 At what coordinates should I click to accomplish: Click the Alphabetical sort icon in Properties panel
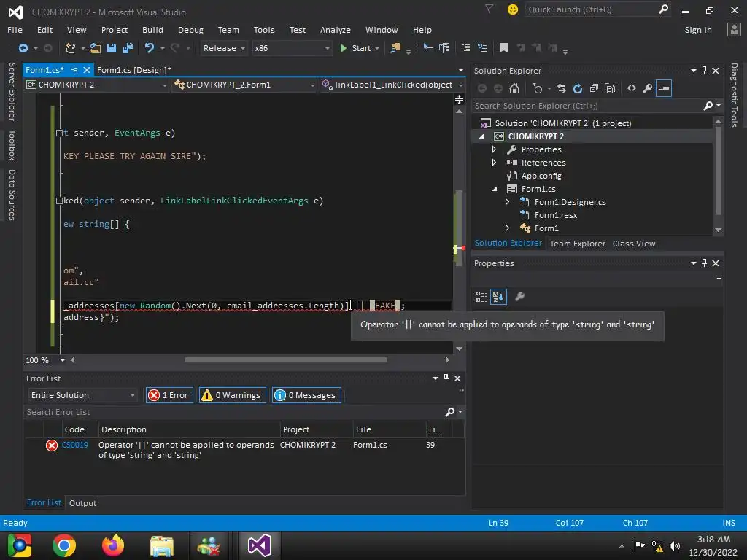(x=498, y=297)
